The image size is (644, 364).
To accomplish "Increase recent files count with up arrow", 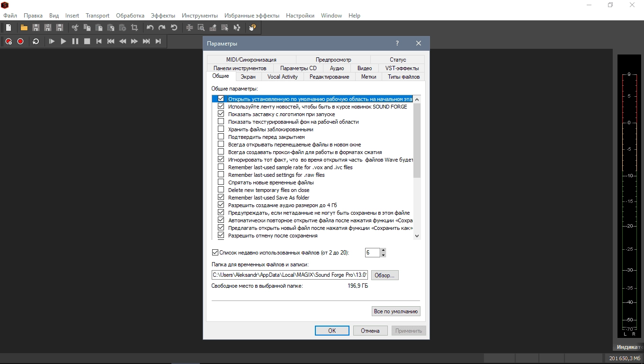I will point(383,250).
